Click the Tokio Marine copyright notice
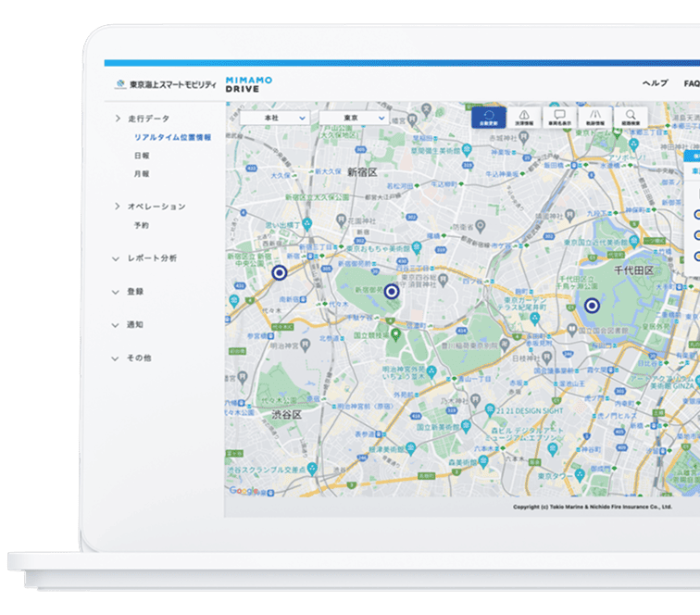Image resolution: width=700 pixels, height=615 pixels. pos(593,507)
